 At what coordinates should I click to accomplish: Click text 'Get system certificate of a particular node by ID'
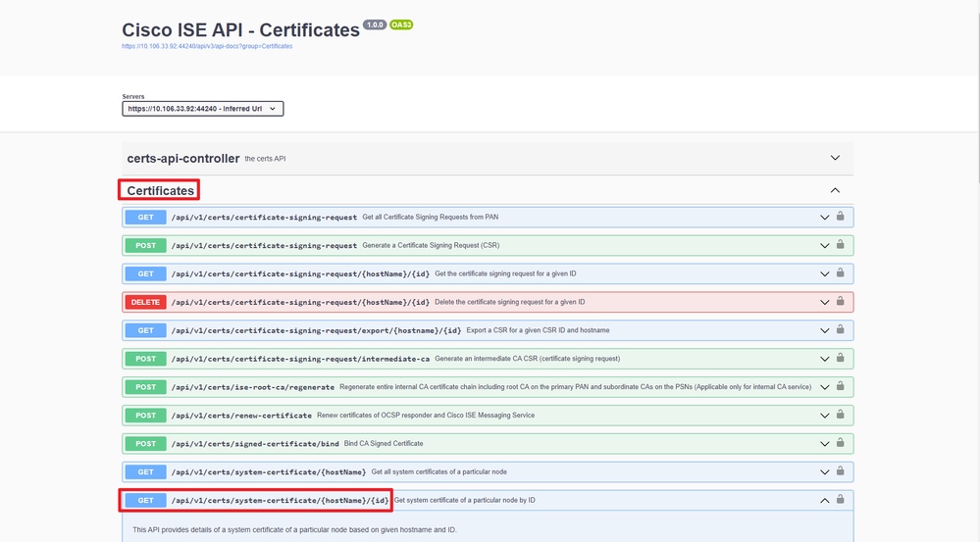(464, 500)
